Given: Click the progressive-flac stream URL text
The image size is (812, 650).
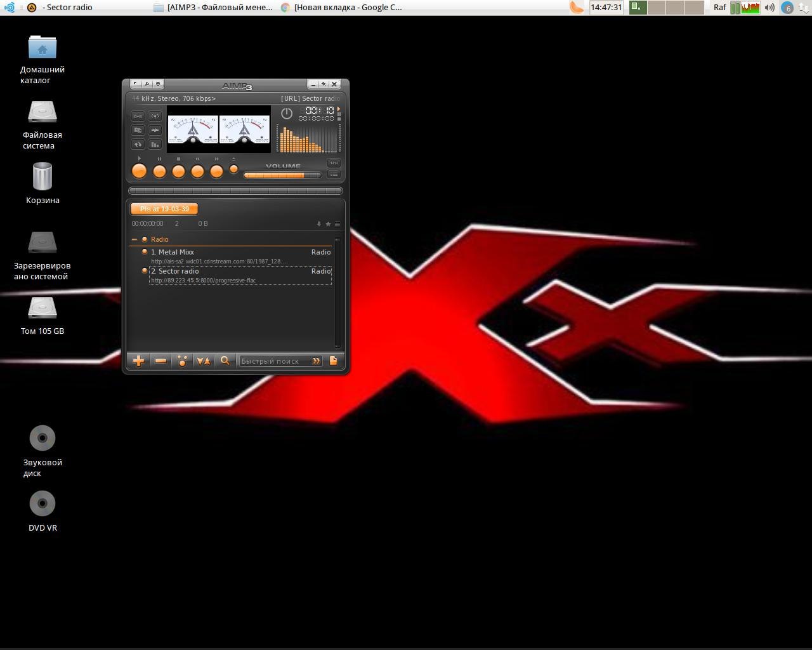Looking at the screenshot, I should click(204, 281).
